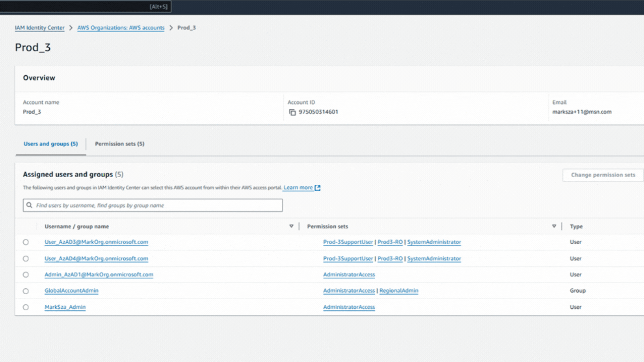
Task: Select radio button for User_AzAD3 row
Action: coord(26,242)
